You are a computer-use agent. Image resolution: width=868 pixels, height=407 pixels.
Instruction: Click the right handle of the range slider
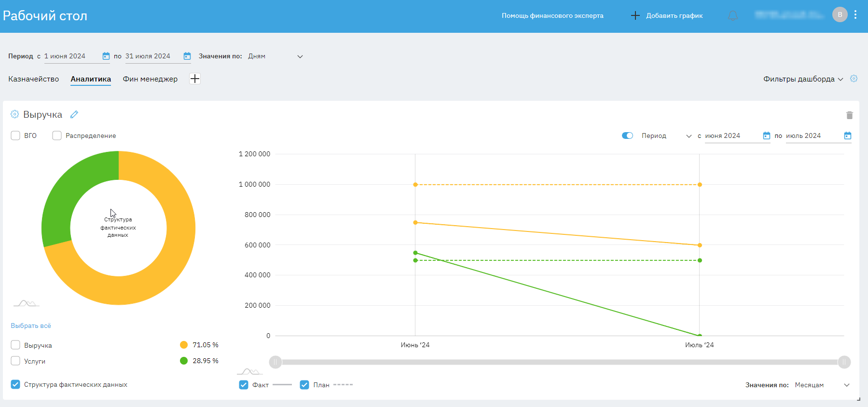(844, 362)
